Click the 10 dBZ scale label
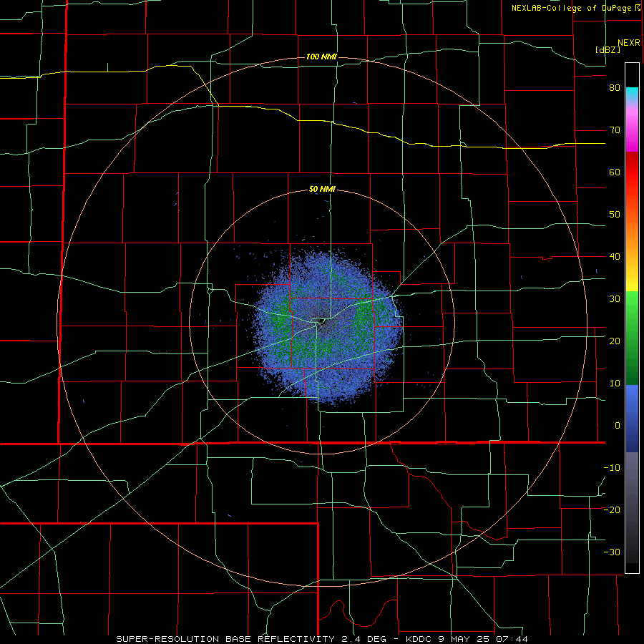The width and height of the screenshot is (644, 644). 615,384
